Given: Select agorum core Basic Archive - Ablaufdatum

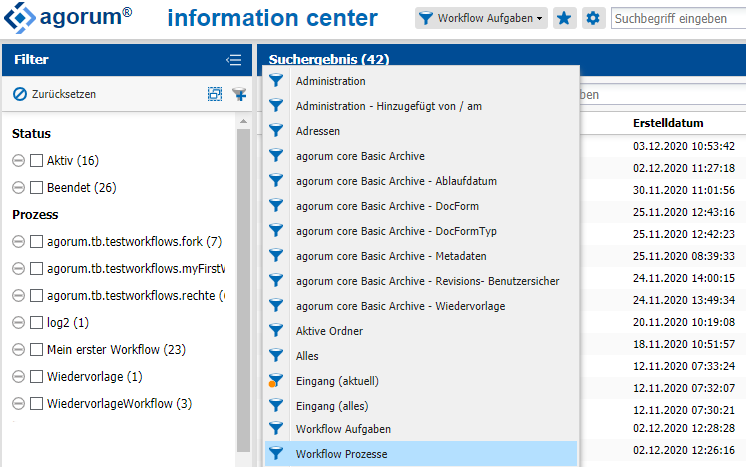Looking at the screenshot, I should point(396,181).
